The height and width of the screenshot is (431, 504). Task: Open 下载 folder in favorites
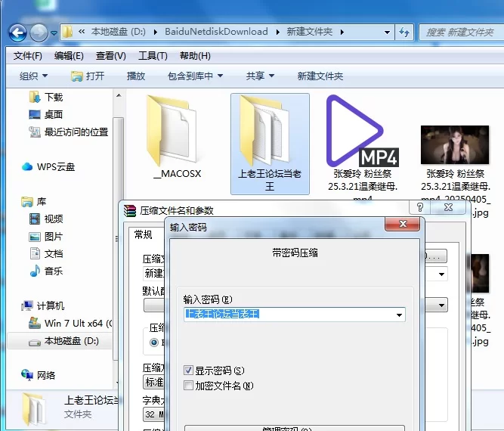pyautogui.click(x=53, y=98)
